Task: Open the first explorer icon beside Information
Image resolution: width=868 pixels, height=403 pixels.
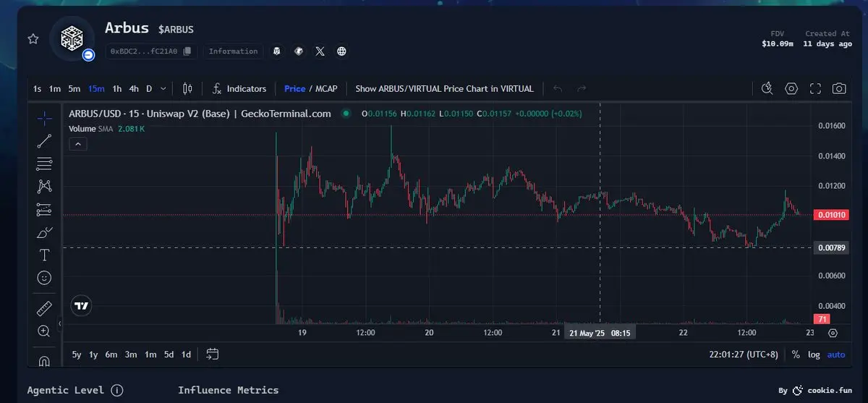Action: [276, 51]
